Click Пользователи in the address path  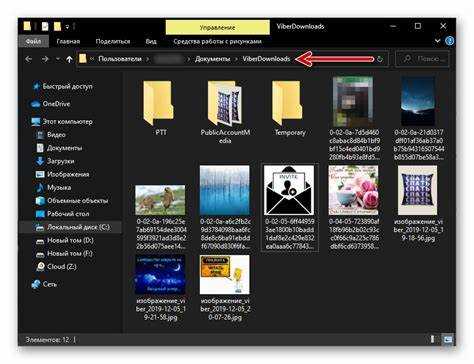coord(120,59)
